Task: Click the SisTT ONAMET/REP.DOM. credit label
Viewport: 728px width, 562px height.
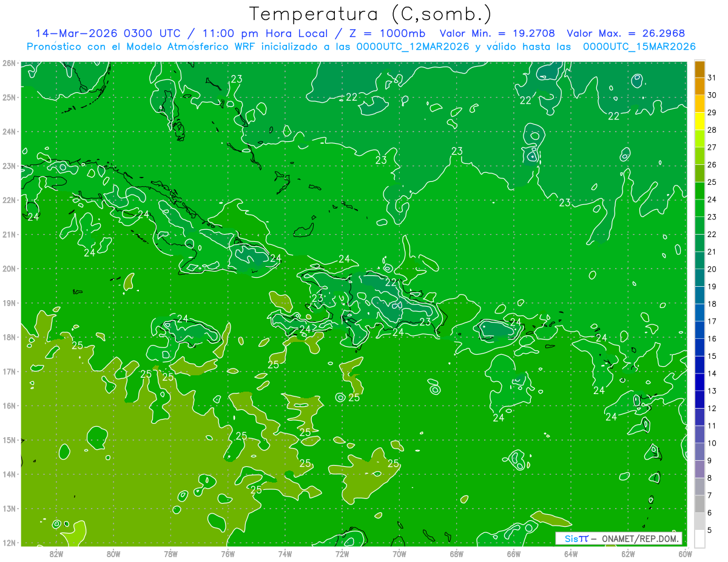Action: [619, 538]
